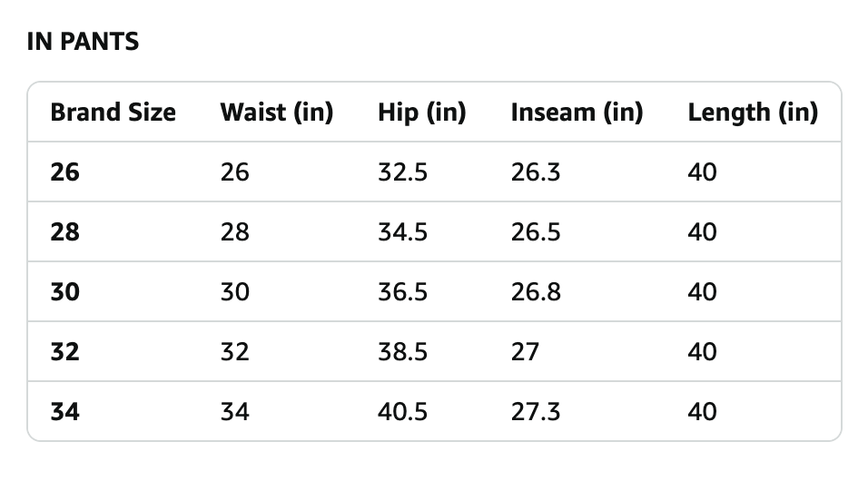The width and height of the screenshot is (868, 481).
Task: Select the Brand Size column header
Action: coord(113,113)
